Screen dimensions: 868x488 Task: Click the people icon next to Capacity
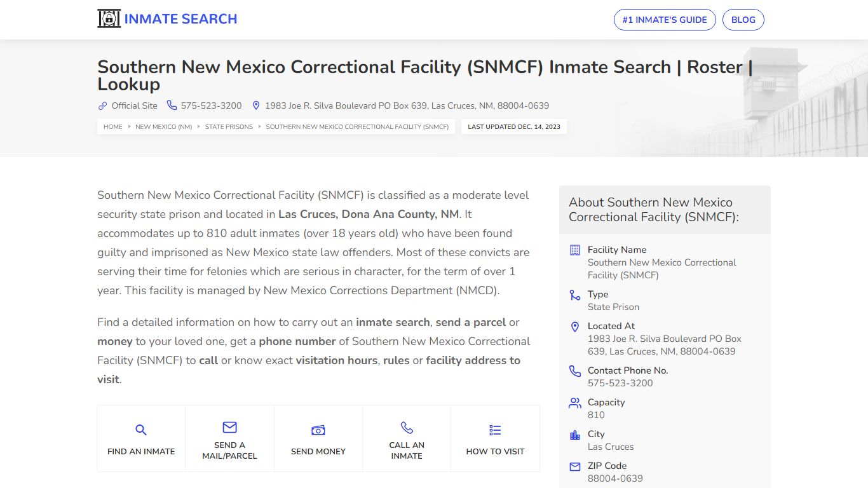pos(575,403)
